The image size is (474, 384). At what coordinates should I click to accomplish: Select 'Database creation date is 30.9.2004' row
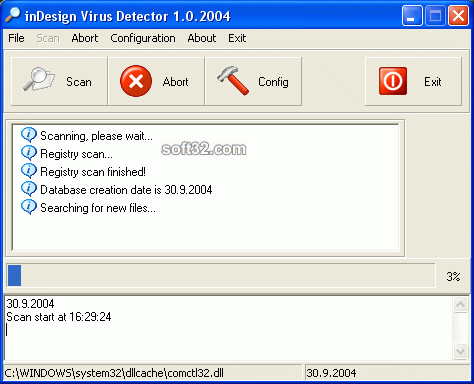pos(126,190)
